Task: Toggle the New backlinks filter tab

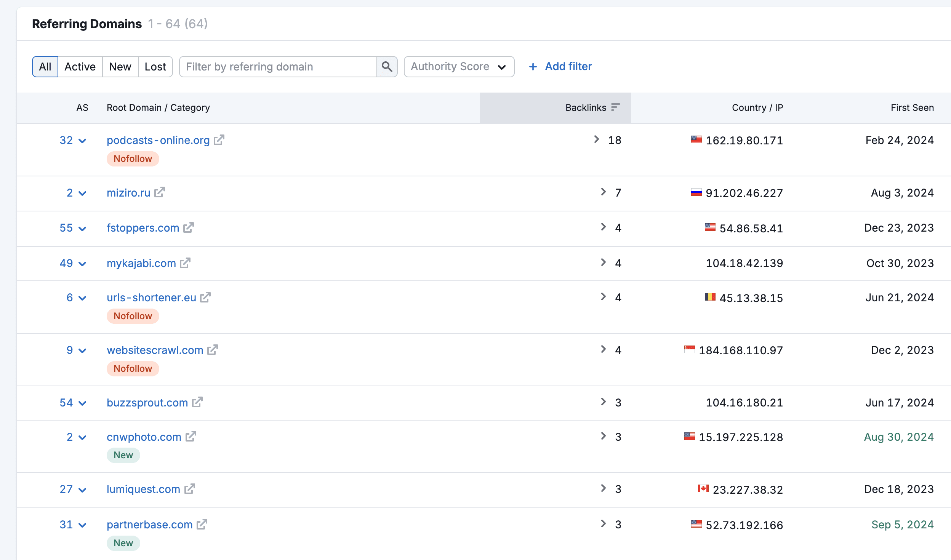Action: pos(120,66)
